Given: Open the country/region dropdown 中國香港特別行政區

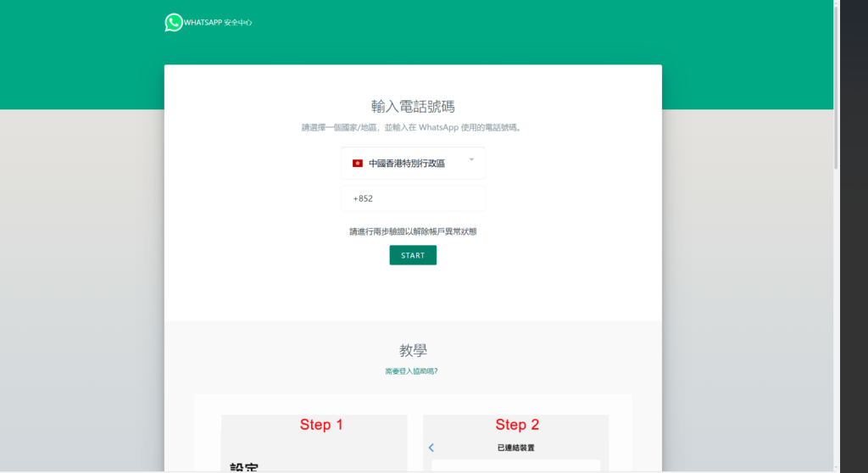Looking at the screenshot, I should pyautogui.click(x=413, y=163).
